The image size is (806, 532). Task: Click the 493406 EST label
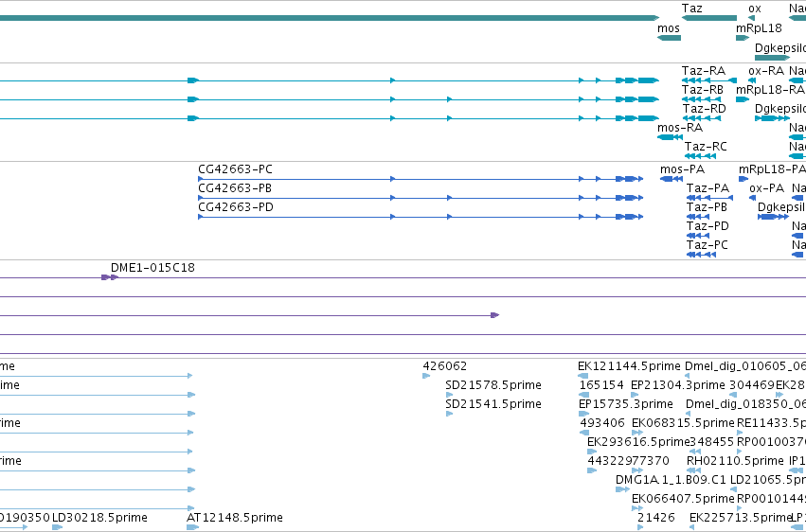click(x=602, y=424)
